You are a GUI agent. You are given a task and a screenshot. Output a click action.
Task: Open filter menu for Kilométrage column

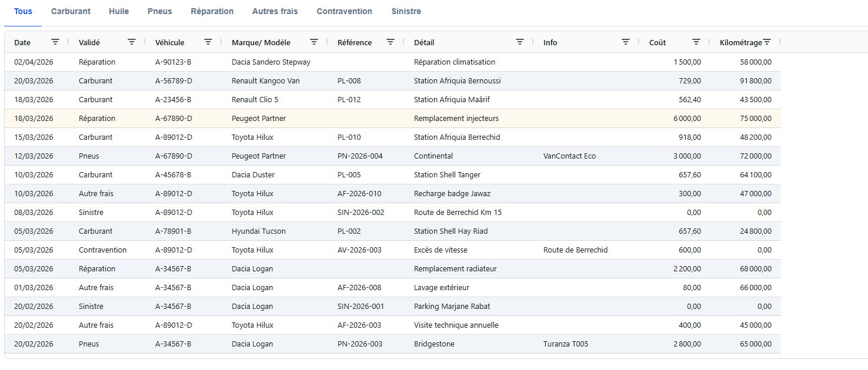(767, 42)
